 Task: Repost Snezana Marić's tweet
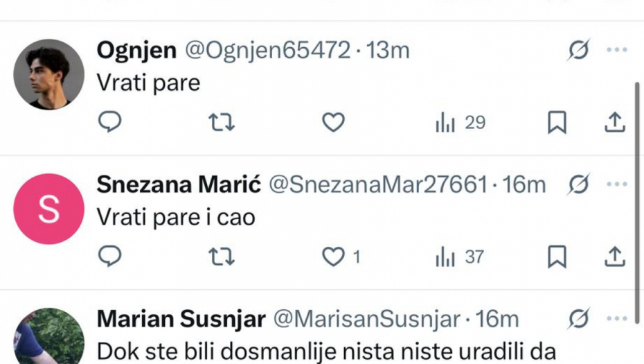pos(222,257)
